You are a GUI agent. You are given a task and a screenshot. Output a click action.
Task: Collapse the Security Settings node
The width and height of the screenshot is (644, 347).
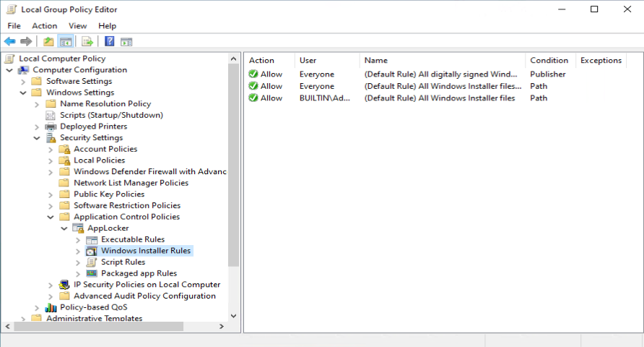37,138
